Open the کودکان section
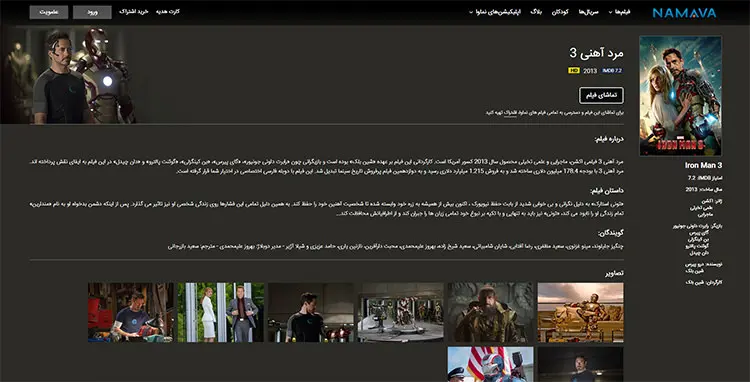 click(x=560, y=12)
